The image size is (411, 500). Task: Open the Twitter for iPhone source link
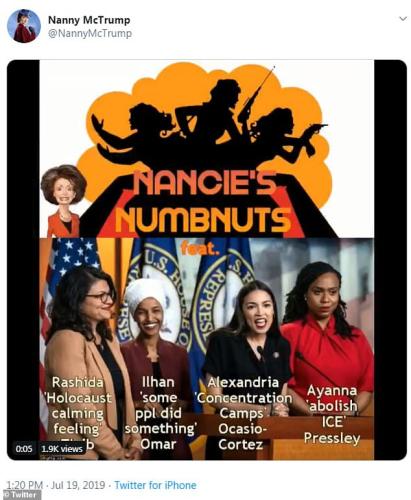(155, 485)
